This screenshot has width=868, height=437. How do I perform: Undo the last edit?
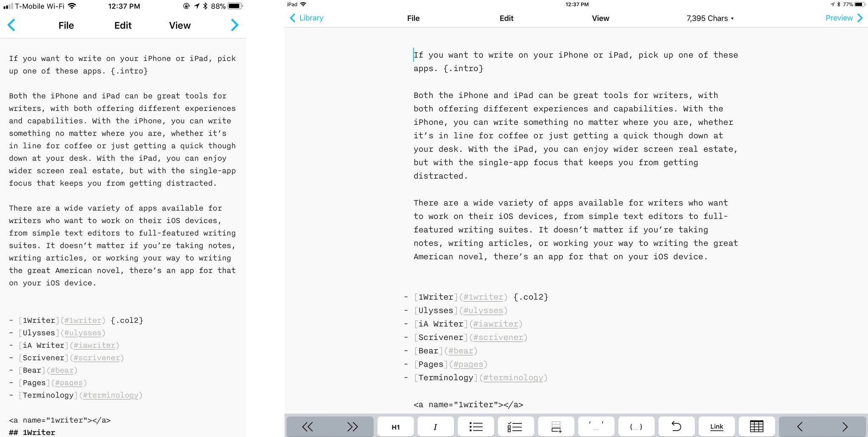(677, 426)
